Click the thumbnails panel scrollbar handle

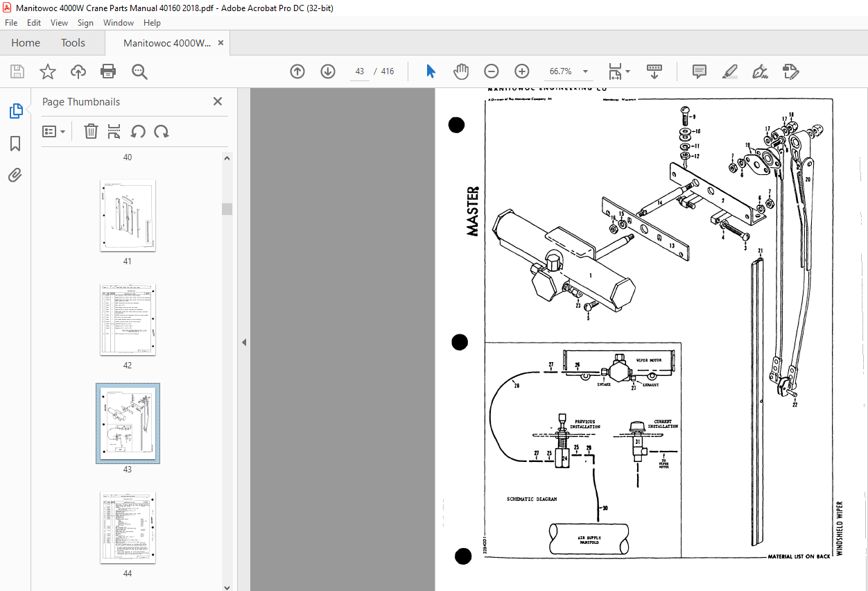[227, 209]
